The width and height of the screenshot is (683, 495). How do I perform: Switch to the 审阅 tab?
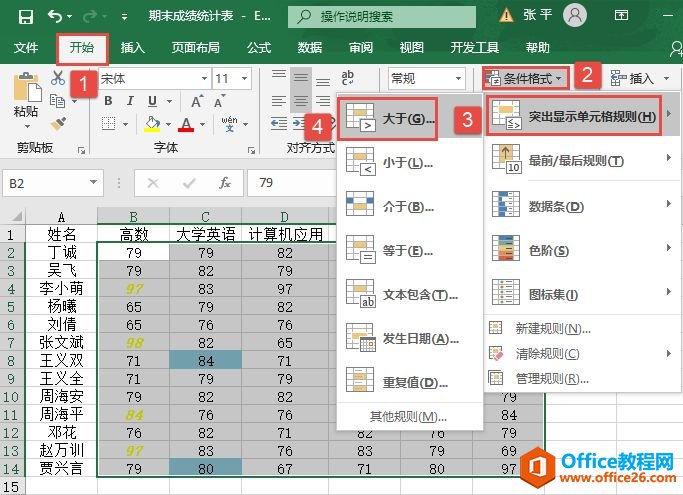361,47
